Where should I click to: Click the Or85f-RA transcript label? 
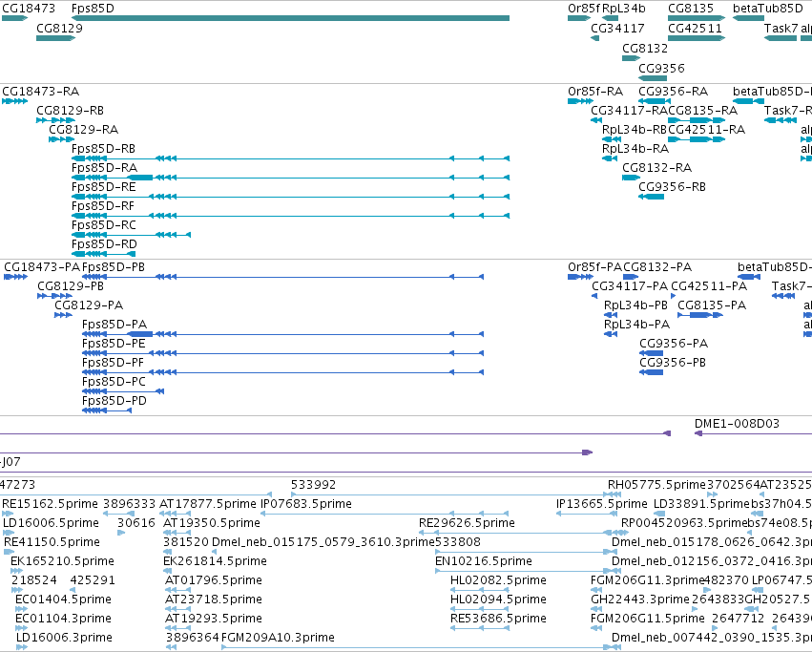[595, 92]
